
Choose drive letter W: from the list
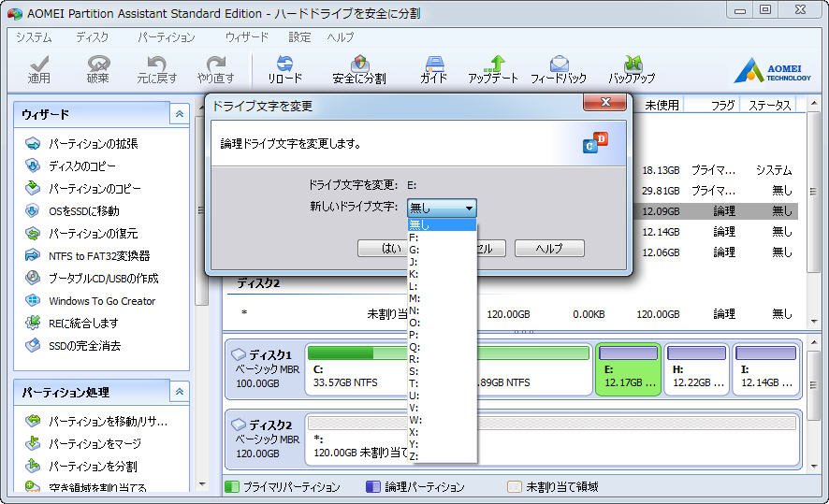tap(442, 420)
